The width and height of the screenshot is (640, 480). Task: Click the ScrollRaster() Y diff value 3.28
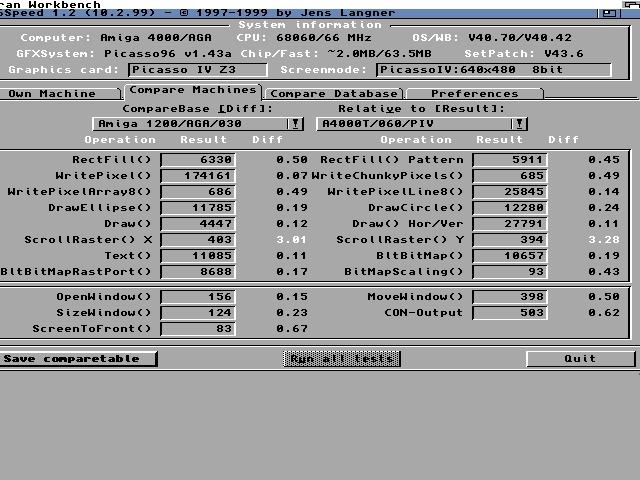click(604, 240)
